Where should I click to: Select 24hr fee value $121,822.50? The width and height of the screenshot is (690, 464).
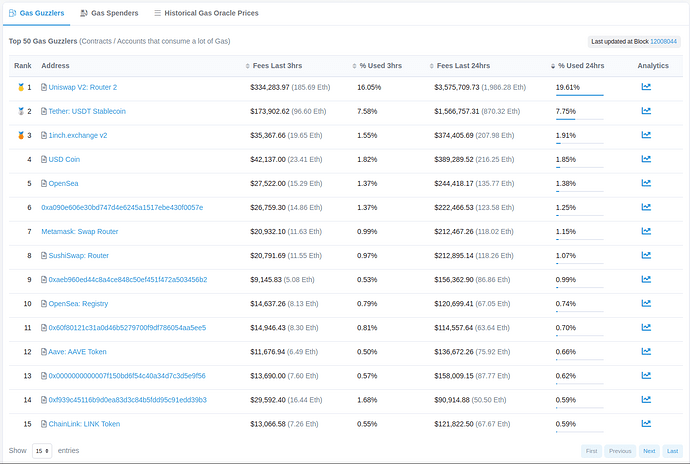(x=454, y=424)
